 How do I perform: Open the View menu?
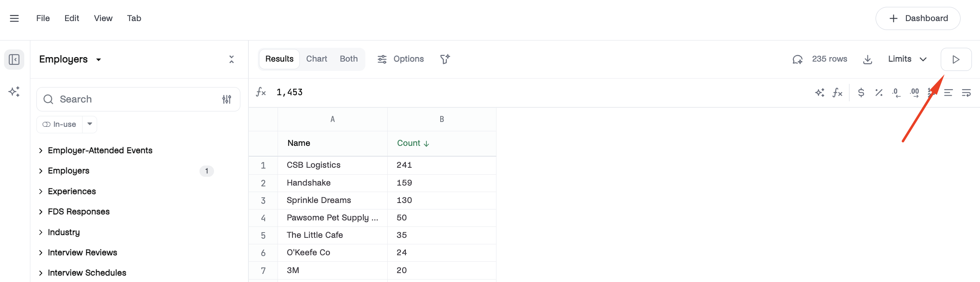click(103, 18)
